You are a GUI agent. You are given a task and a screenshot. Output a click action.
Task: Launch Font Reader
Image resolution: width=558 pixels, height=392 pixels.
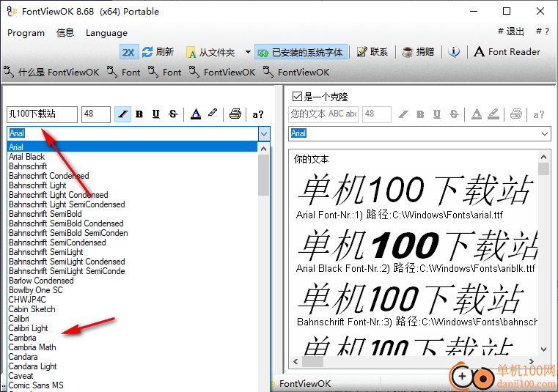tap(507, 52)
